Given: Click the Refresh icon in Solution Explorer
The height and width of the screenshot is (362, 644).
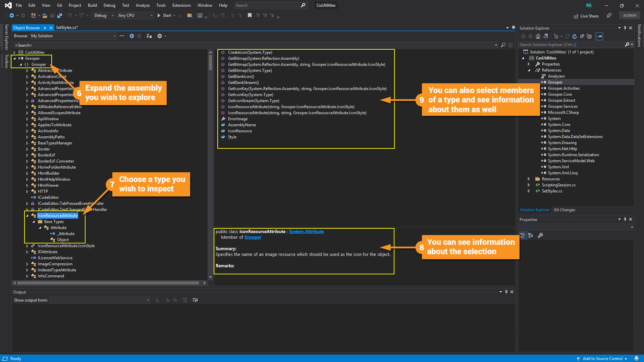Looking at the screenshot, I should click(575, 36).
